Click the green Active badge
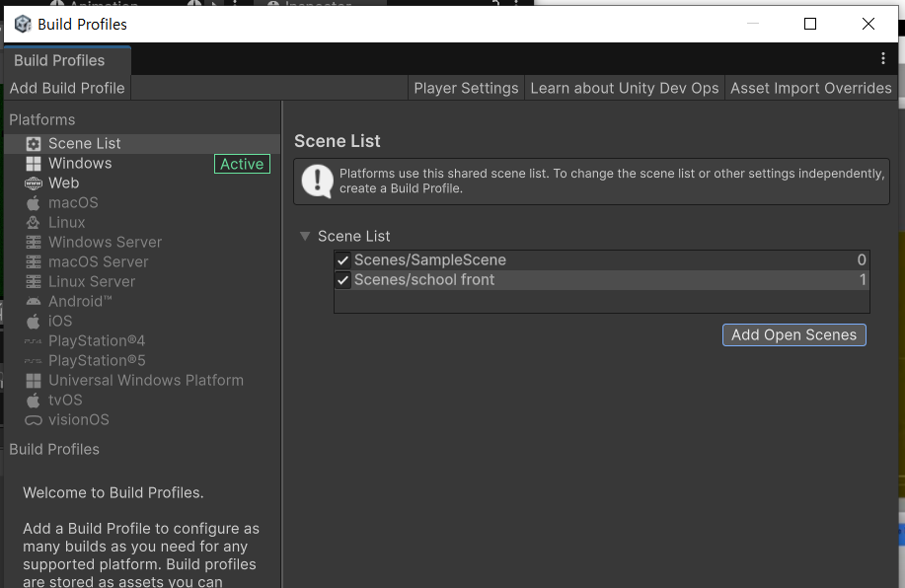 (x=242, y=164)
